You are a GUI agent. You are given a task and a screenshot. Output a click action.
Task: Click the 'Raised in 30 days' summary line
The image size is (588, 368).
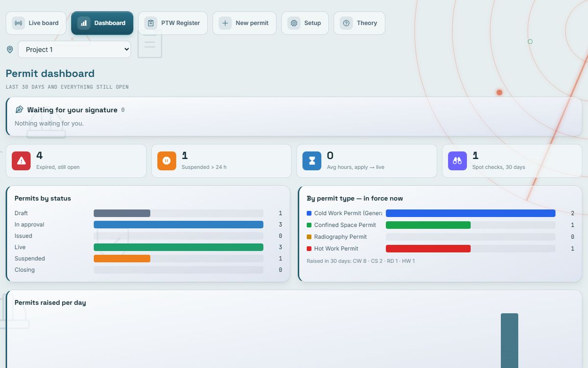point(361,261)
